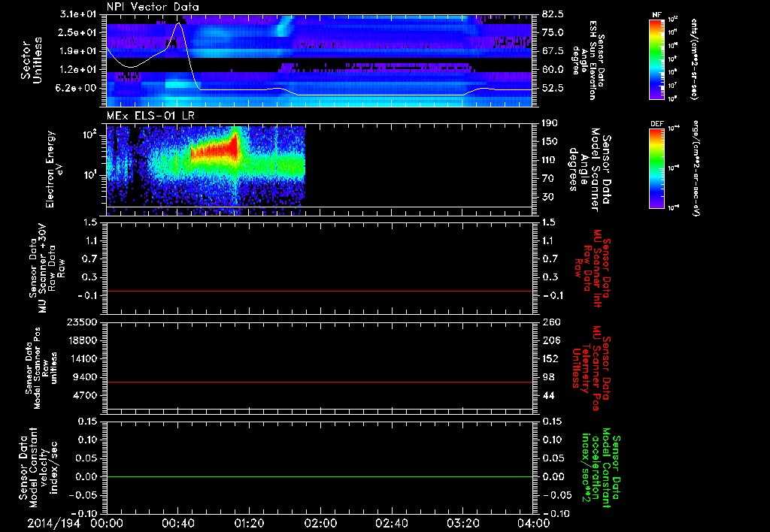
Task: Click the 110 scanner angle tick value
Action: coord(550,160)
